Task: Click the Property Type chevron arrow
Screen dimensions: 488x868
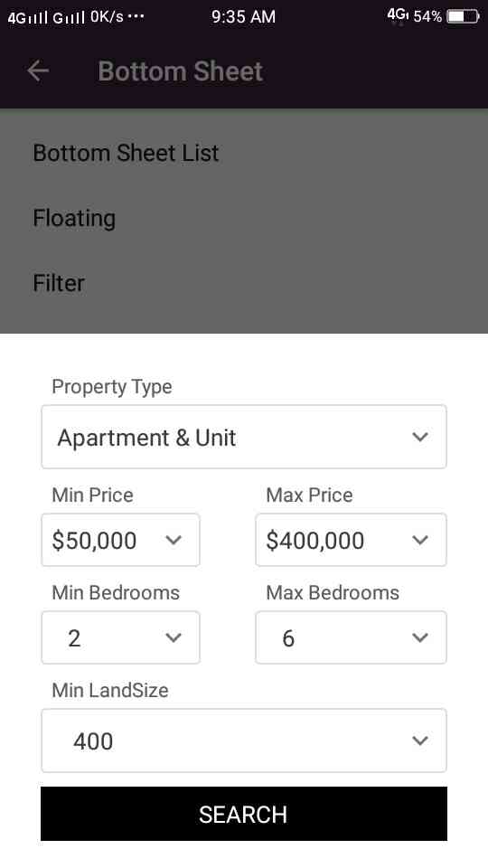Action: (x=420, y=437)
